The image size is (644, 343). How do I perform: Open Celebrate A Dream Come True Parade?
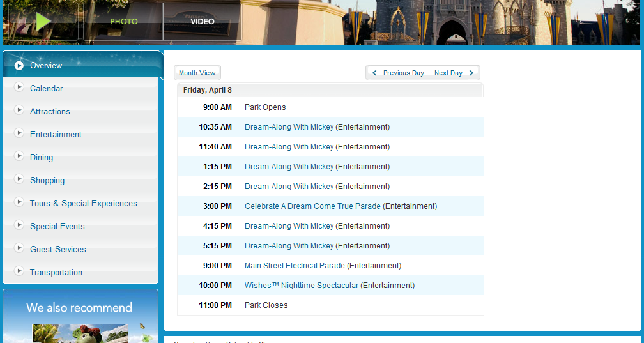(312, 206)
